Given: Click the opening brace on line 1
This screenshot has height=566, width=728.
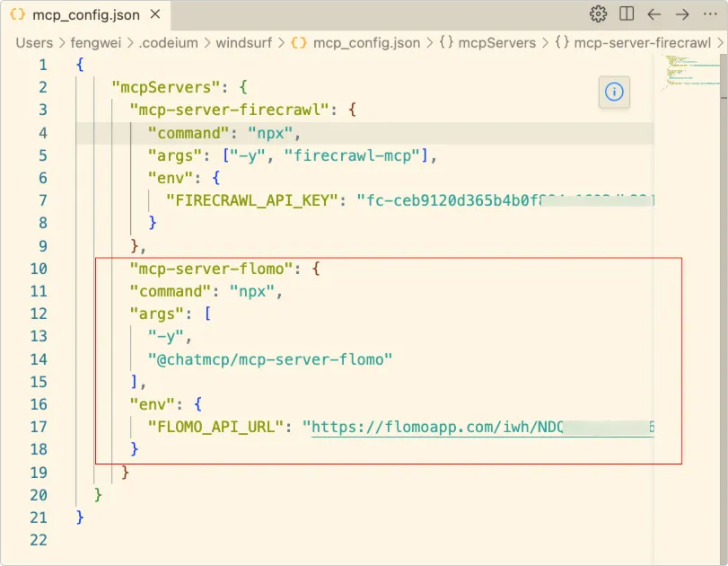Looking at the screenshot, I should tap(80, 65).
